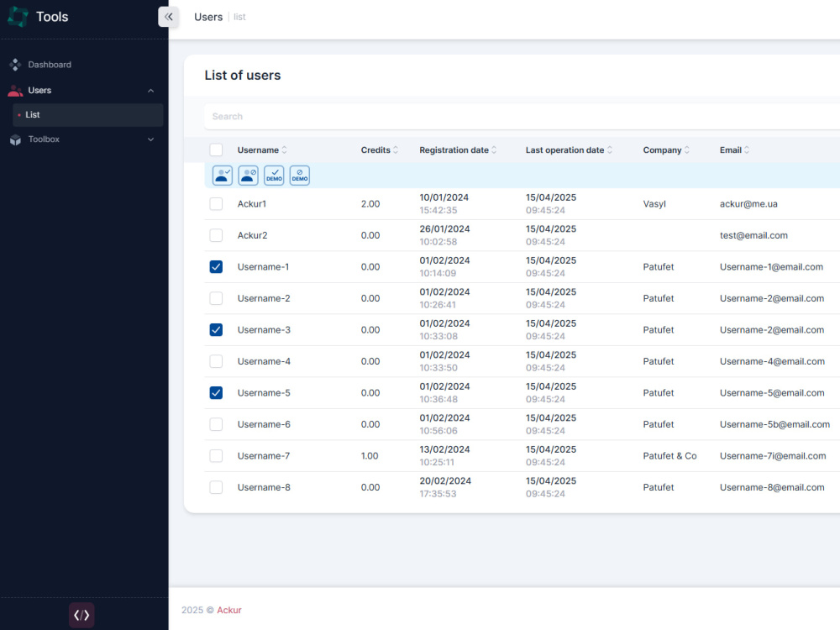Click the Ackur1 username cell
Viewport: 840px width, 630px height.
(252, 203)
